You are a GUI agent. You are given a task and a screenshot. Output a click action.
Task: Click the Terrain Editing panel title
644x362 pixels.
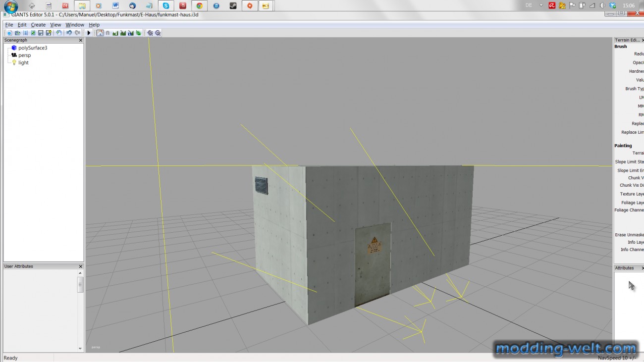click(629, 40)
